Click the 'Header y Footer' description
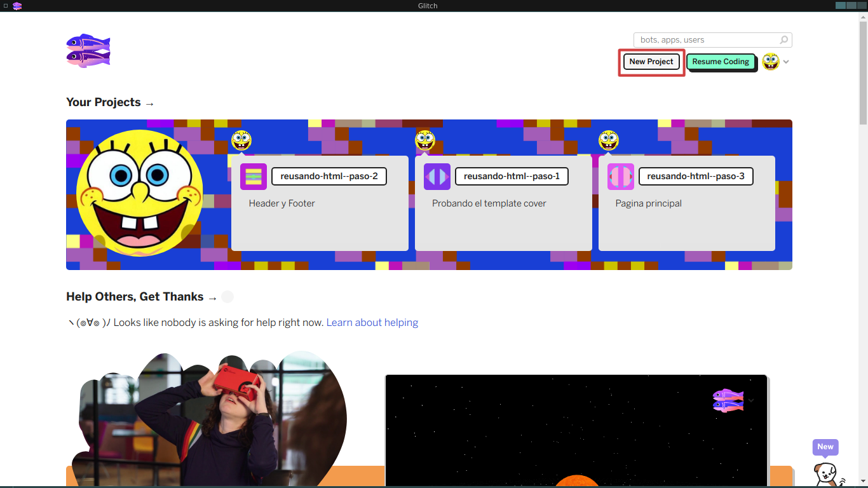This screenshot has height=488, width=868. click(282, 203)
